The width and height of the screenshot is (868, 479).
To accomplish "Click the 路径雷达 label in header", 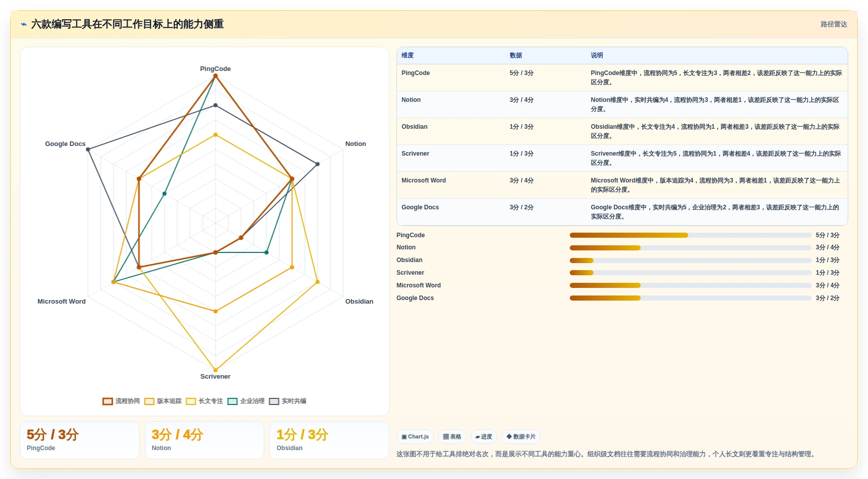I will pos(834,24).
